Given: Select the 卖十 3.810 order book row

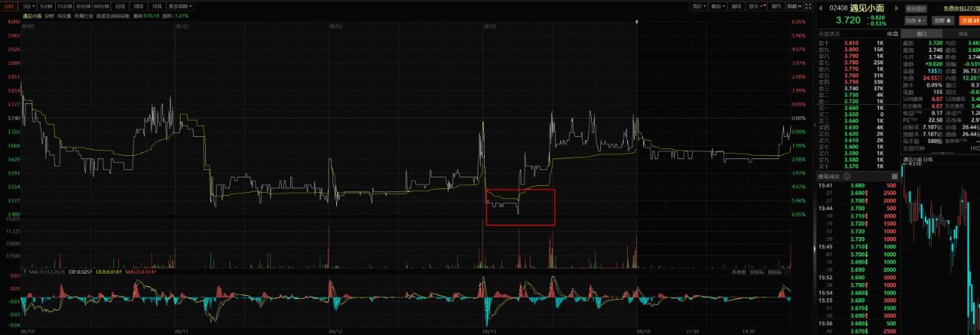Looking at the screenshot, I should pyautogui.click(x=859, y=43).
